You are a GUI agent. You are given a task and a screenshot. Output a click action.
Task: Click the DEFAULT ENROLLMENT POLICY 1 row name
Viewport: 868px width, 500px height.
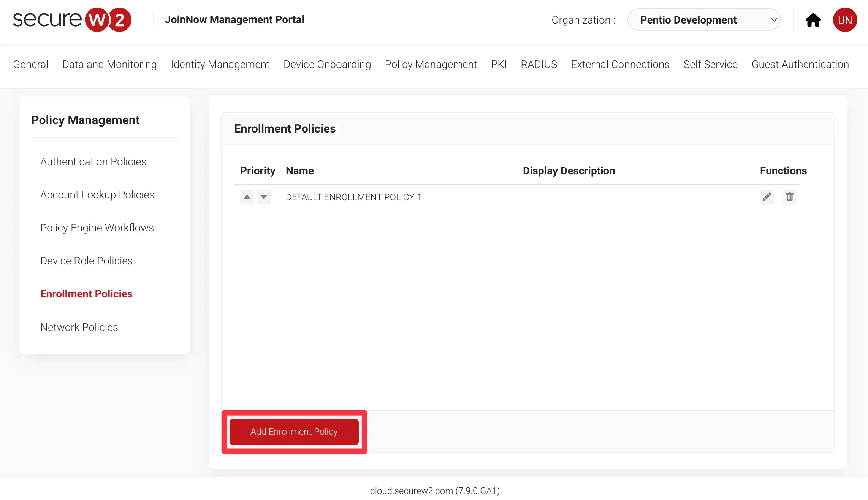(353, 197)
